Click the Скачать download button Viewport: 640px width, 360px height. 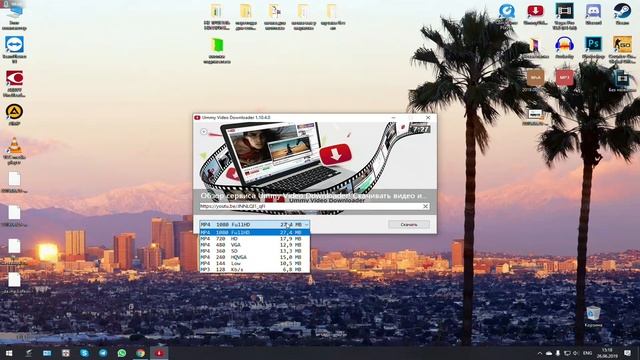point(409,224)
